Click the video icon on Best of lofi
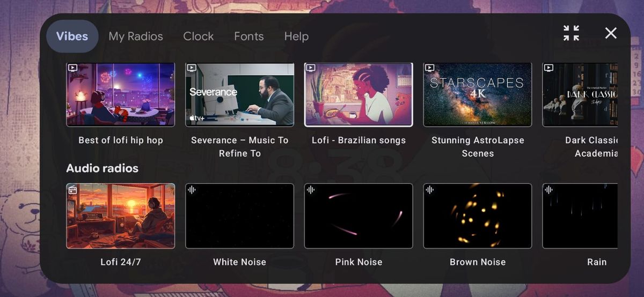 pyautogui.click(x=73, y=68)
